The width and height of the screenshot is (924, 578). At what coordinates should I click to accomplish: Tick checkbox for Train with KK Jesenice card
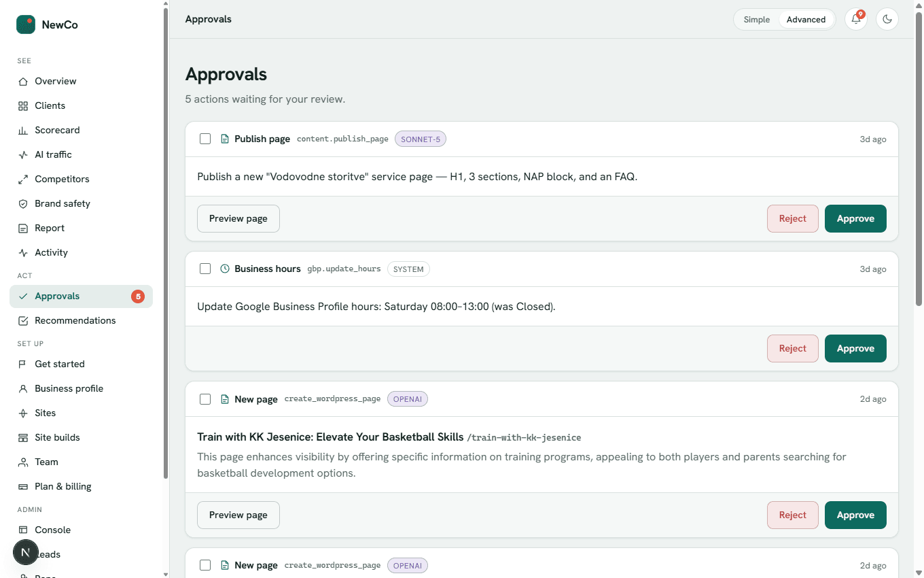point(205,399)
